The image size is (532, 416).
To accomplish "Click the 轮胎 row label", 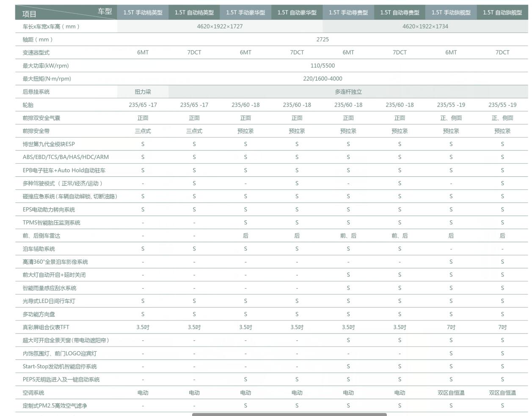I will point(28,105).
